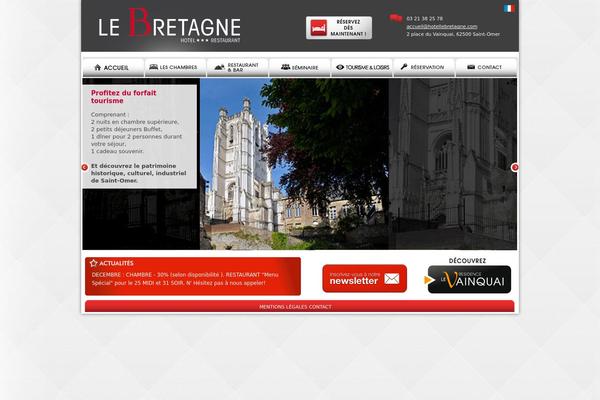Image resolution: width=600 pixels, height=400 pixels.
Task: Click the phone number 03 21 38 25 78
Action: click(424, 18)
